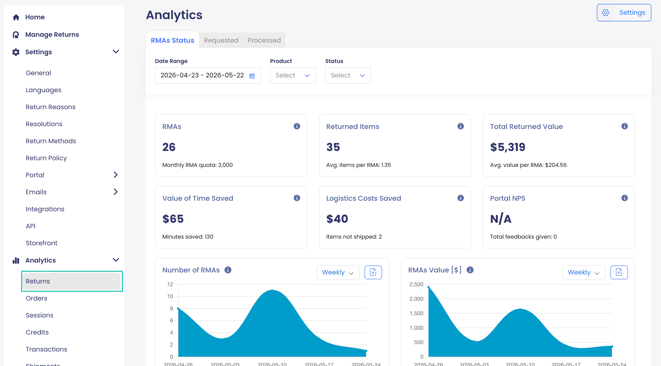Image resolution: width=661 pixels, height=366 pixels.
Task: Click the Value of Time Saved $65
Action: click(173, 219)
